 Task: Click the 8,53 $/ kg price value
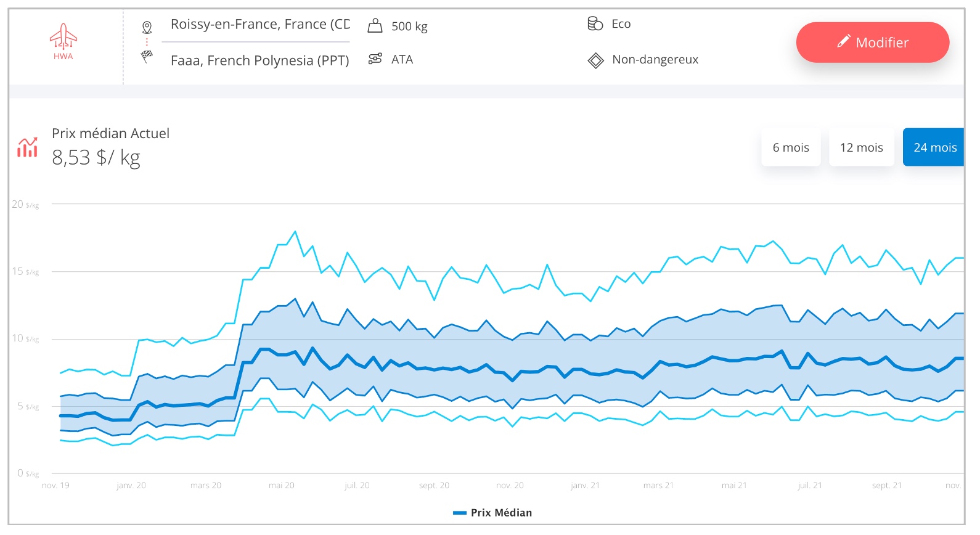tap(96, 158)
